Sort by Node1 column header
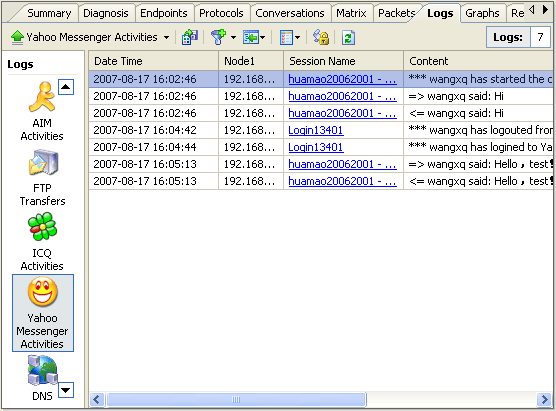The width and height of the screenshot is (556, 411). pos(251,61)
